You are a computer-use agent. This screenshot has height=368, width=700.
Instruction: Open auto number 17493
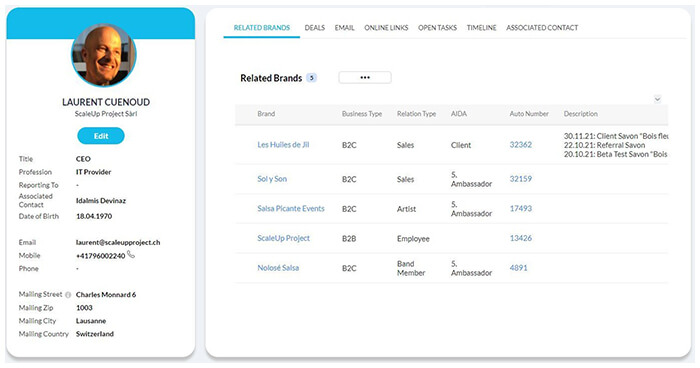[521, 209]
